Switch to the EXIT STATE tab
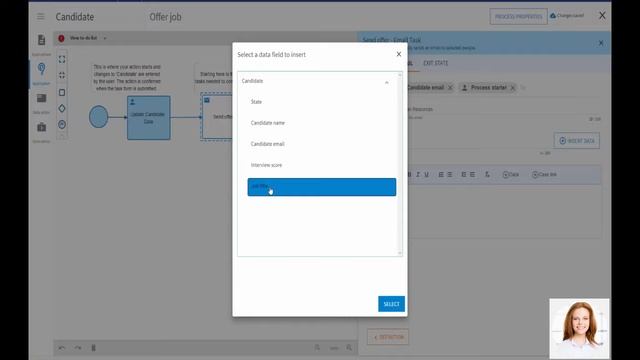The image size is (640, 360). click(x=436, y=63)
